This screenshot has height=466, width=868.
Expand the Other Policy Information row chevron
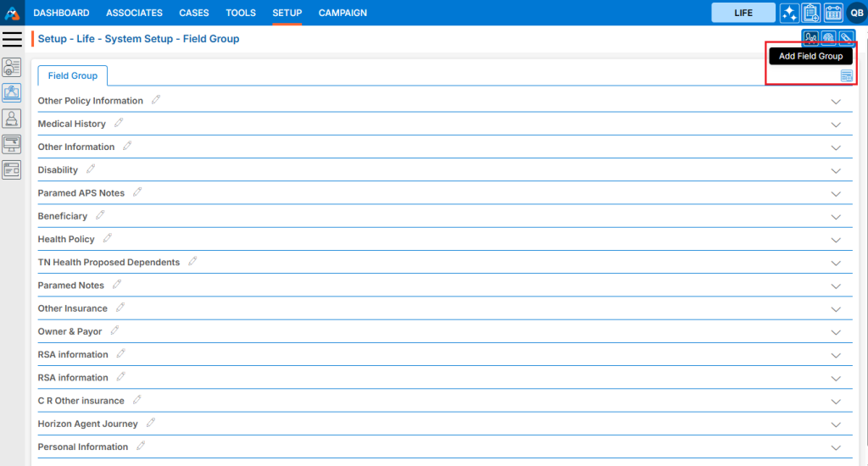(836, 102)
